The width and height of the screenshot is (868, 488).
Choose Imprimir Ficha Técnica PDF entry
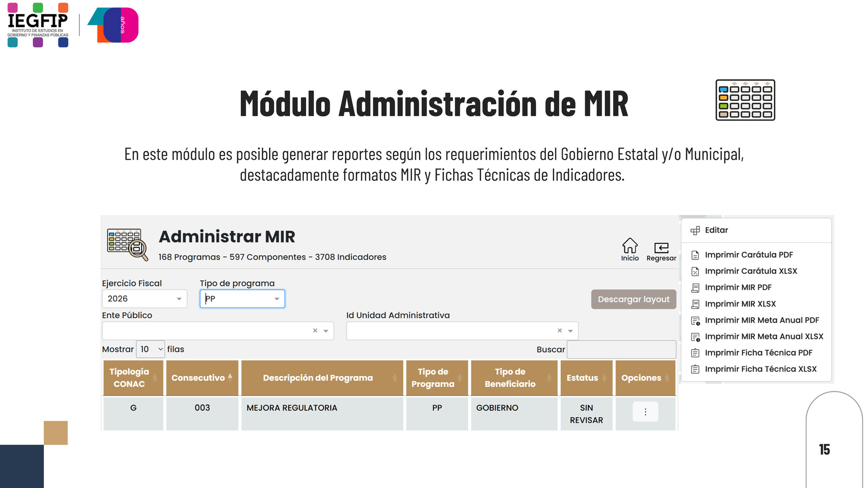pos(756,353)
